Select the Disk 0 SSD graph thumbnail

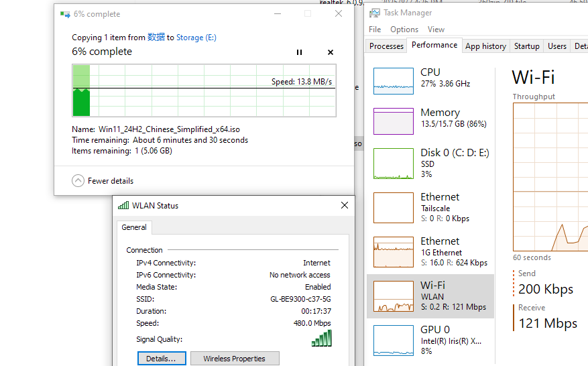tap(394, 164)
